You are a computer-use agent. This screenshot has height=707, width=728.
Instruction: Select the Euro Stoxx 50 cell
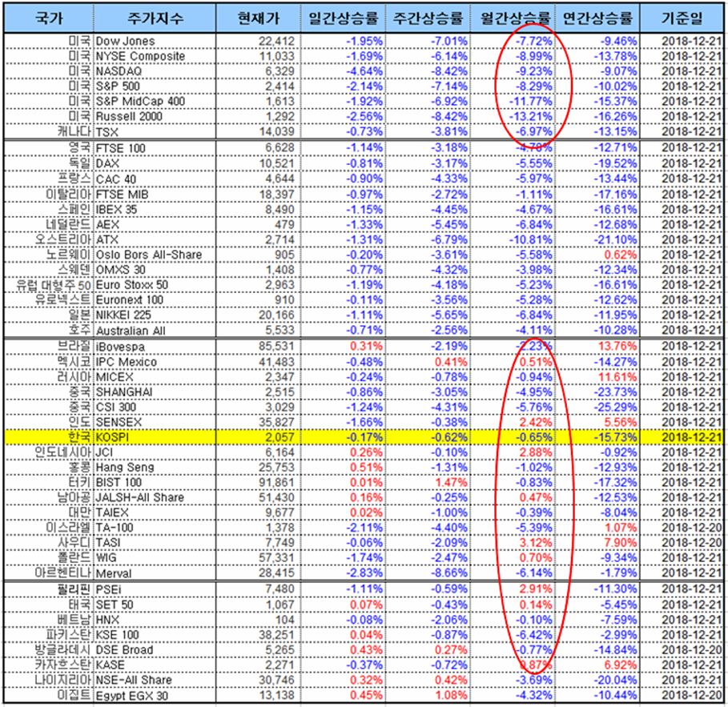155,284
